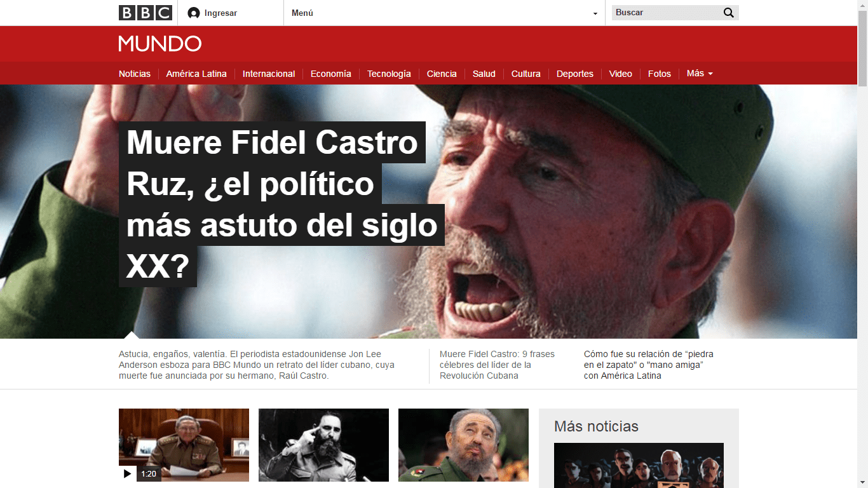Open the Noticias section
The image size is (868, 488).
134,73
